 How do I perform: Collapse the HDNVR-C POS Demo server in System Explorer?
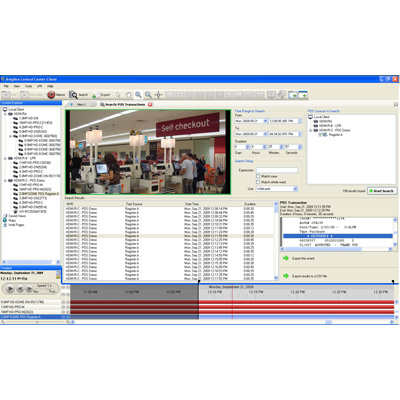5,180
